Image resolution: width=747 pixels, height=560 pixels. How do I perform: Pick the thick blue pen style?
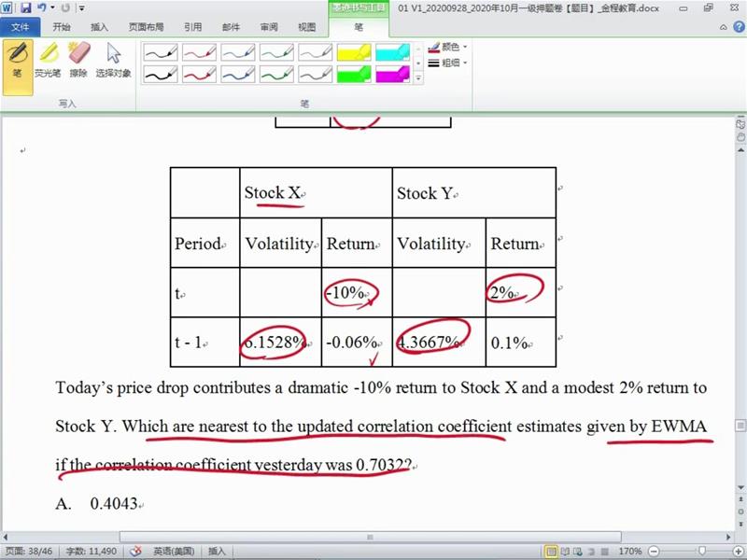[238, 74]
